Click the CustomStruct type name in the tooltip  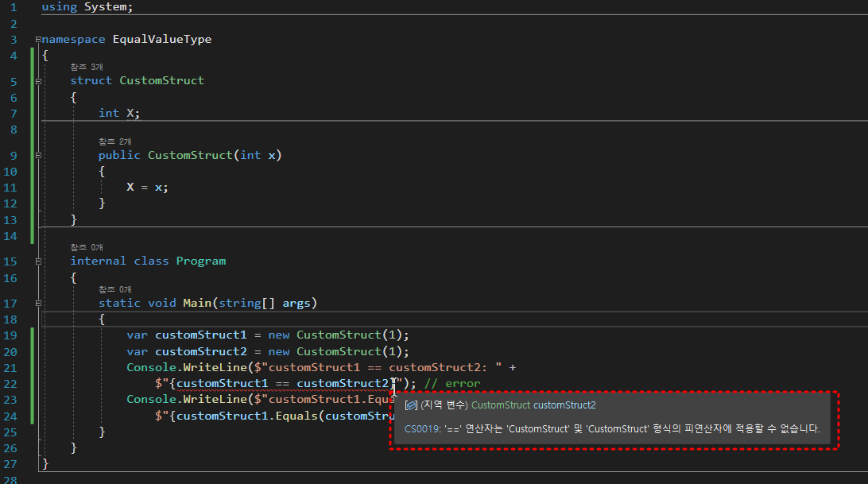[x=501, y=405]
